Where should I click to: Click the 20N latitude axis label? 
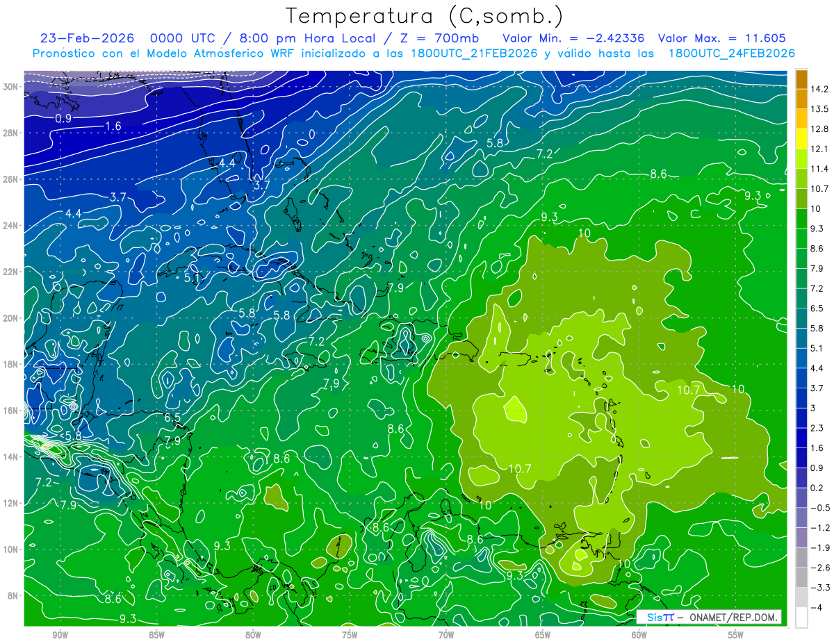pyautogui.click(x=11, y=317)
